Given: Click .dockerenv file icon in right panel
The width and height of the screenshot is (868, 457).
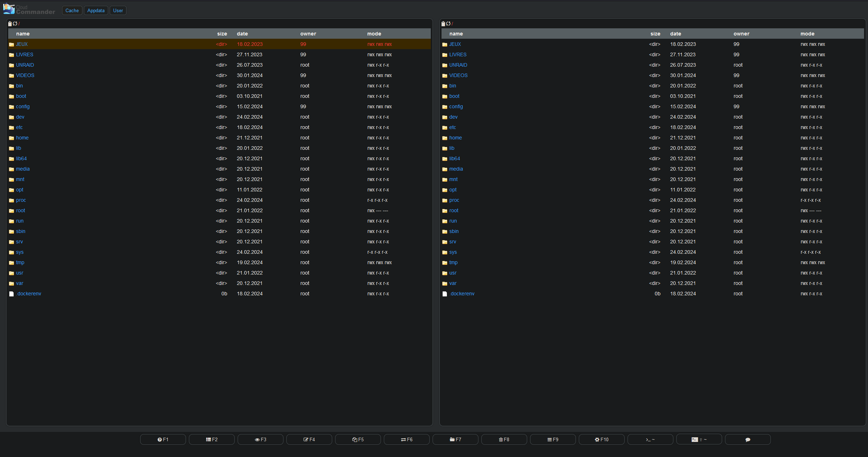Looking at the screenshot, I should coord(445,294).
